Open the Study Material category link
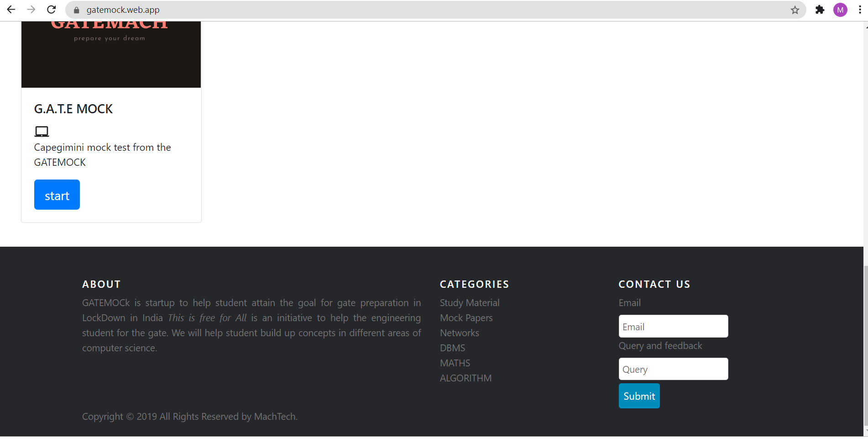The width and height of the screenshot is (868, 439). (469, 303)
